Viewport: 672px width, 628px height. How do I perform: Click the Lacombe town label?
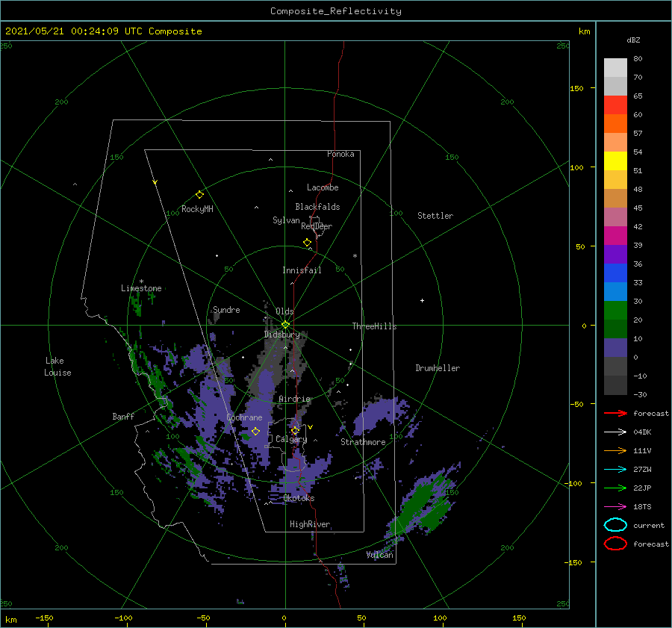click(x=323, y=187)
